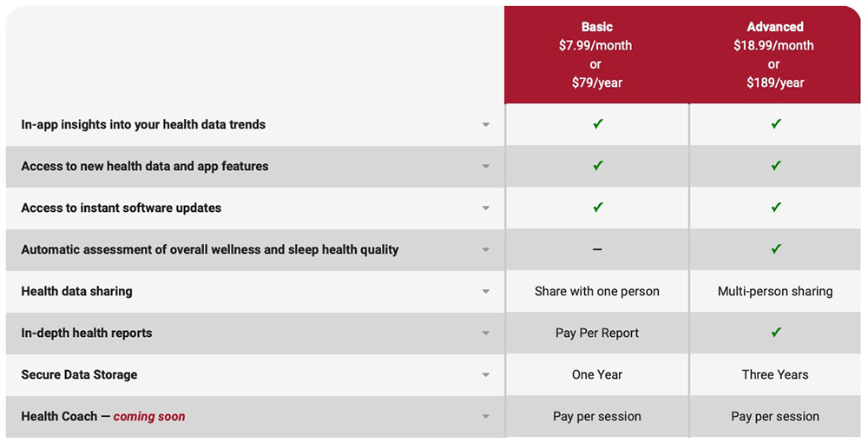
Task: Expand the in-app insights row arrow
Action: (486, 125)
